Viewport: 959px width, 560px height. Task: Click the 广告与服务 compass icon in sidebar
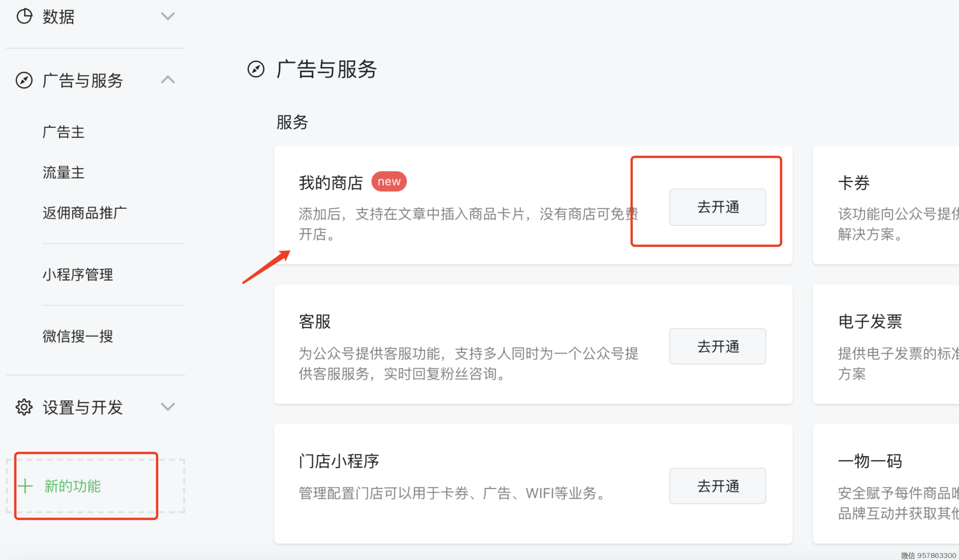point(24,80)
